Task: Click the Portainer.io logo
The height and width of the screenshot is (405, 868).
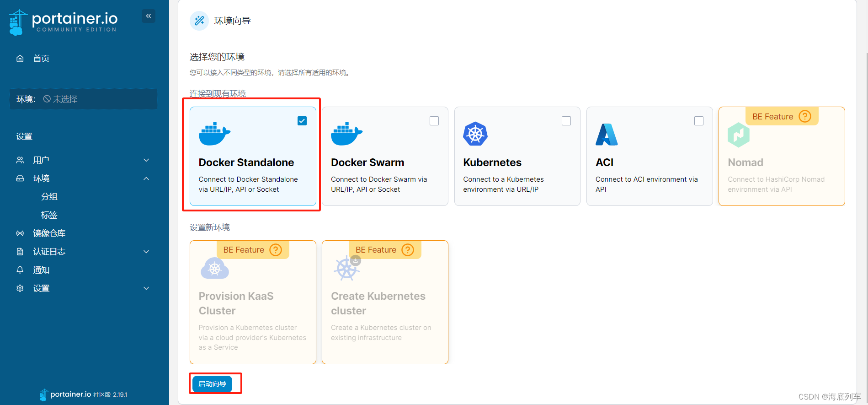Action: [x=63, y=22]
